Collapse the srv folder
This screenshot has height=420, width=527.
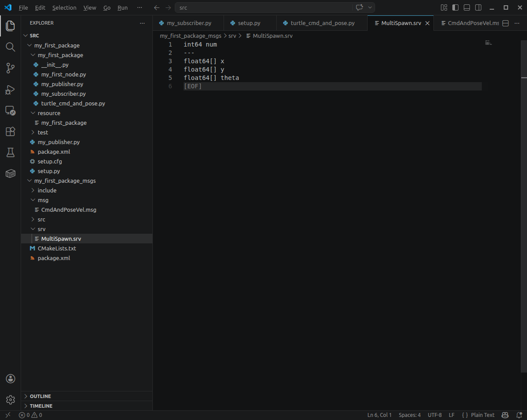coord(33,229)
